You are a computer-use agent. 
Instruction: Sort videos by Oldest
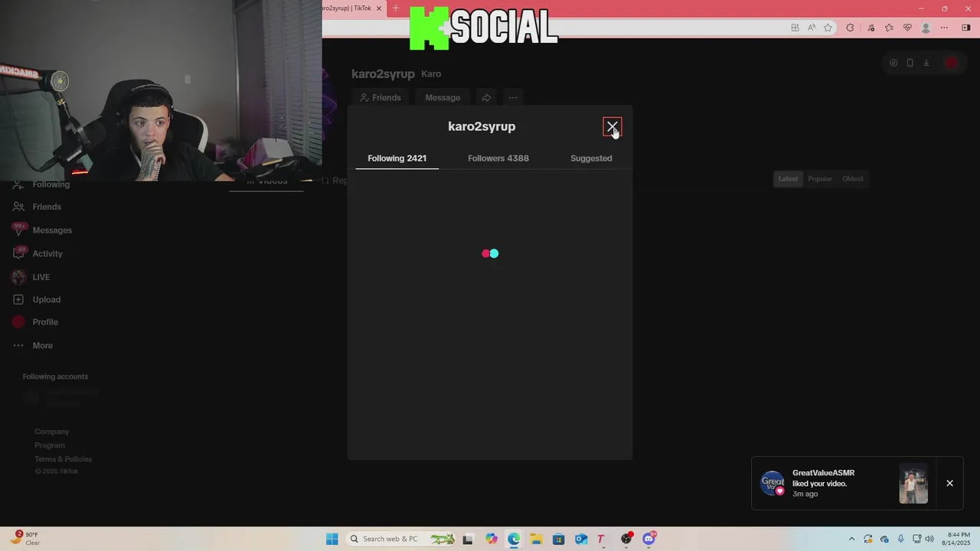pyautogui.click(x=852, y=179)
